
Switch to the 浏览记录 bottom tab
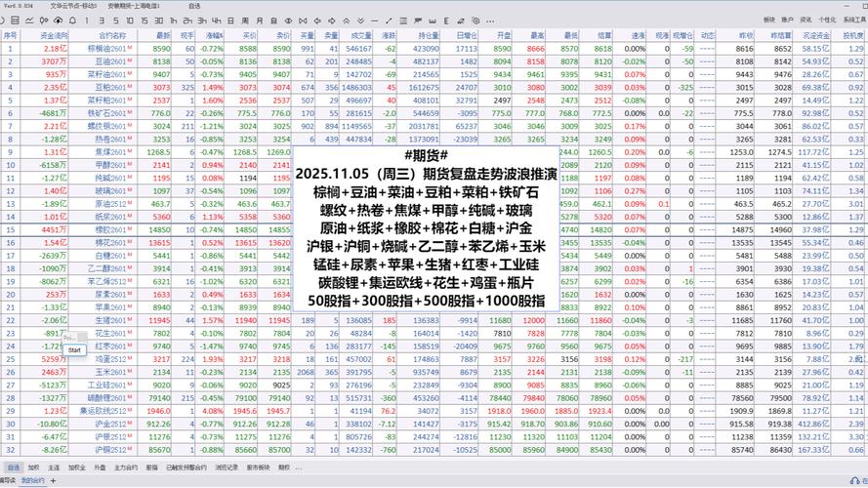tap(227, 468)
